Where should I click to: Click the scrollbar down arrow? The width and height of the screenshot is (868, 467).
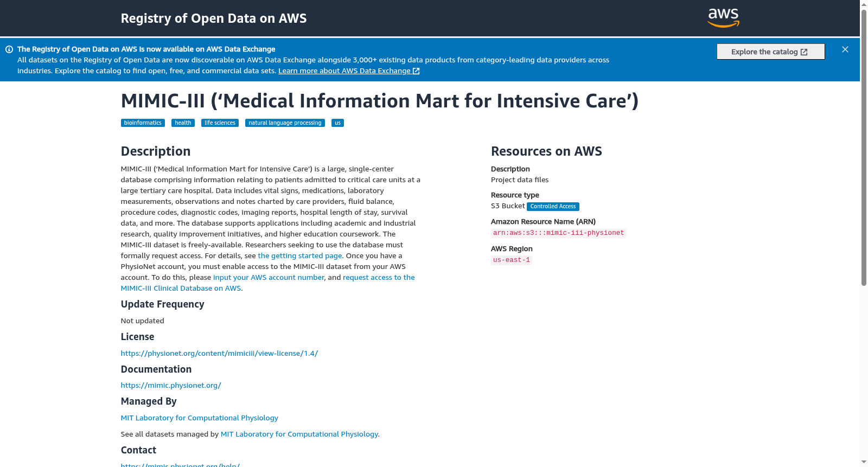click(x=864, y=463)
